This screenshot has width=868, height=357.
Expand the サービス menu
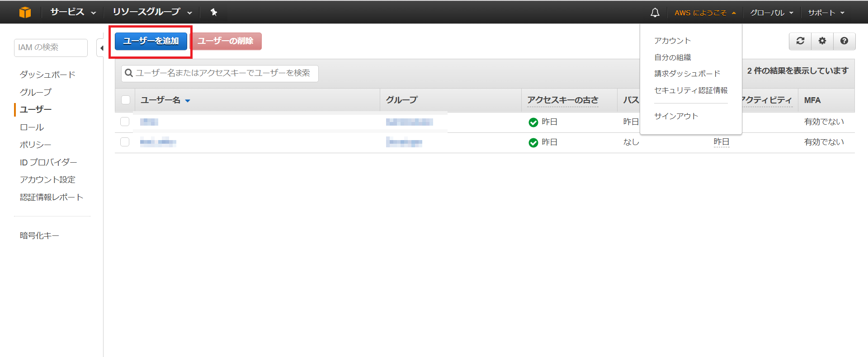(x=73, y=12)
